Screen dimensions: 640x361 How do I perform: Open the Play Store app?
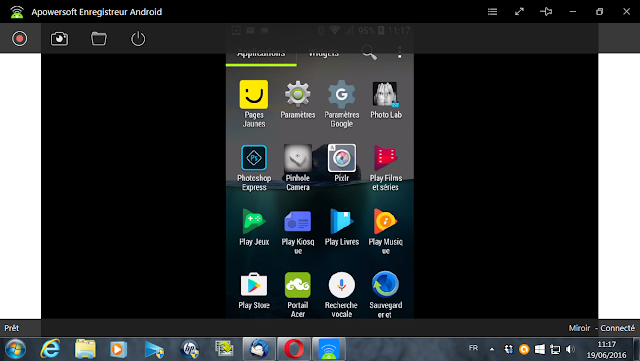(254, 291)
